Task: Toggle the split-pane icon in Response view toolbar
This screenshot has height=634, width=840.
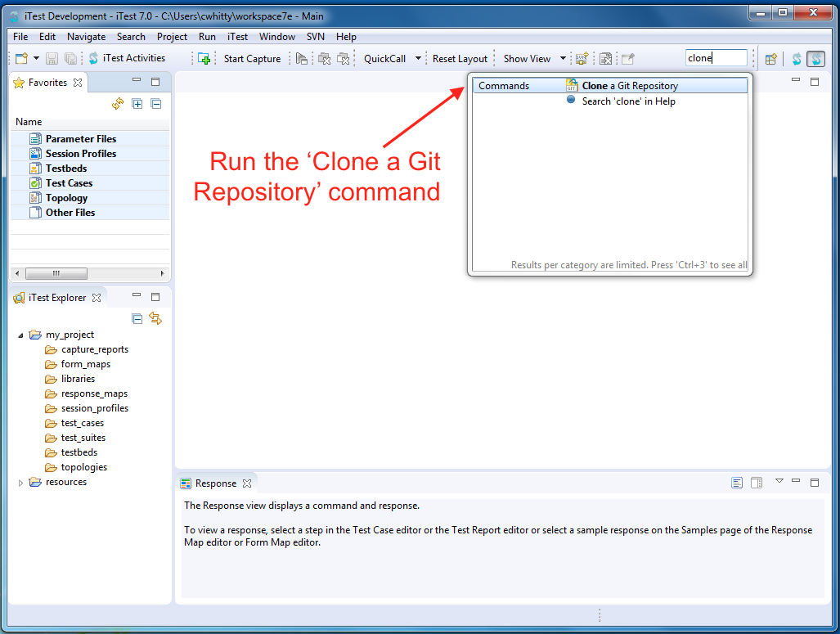Action: (757, 483)
